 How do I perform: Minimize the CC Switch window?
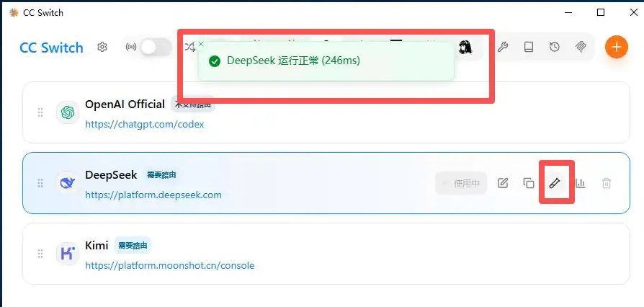point(568,13)
